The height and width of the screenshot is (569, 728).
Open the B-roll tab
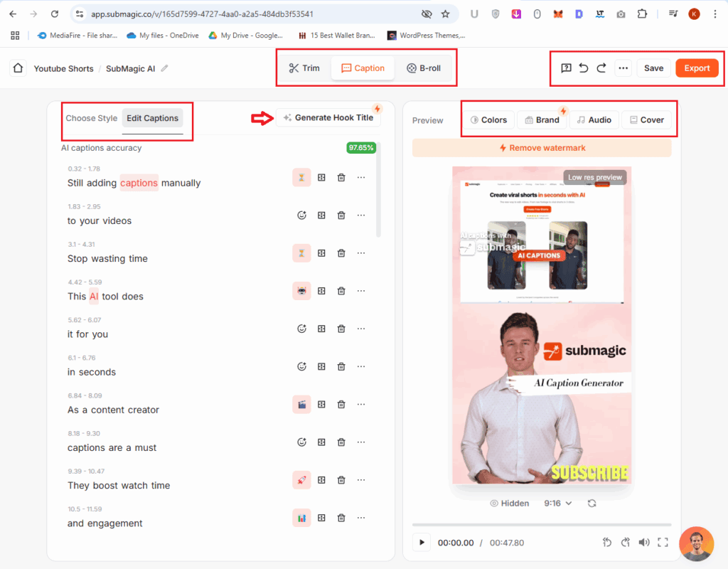click(424, 68)
